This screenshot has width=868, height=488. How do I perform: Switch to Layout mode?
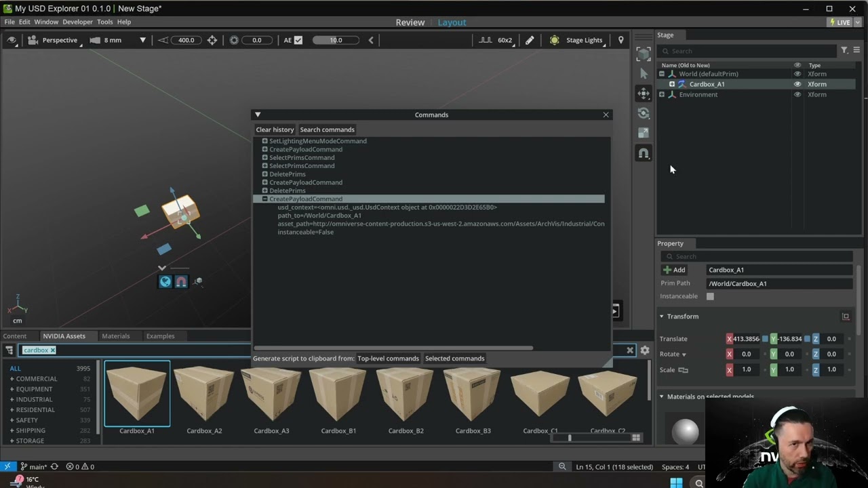tap(452, 22)
